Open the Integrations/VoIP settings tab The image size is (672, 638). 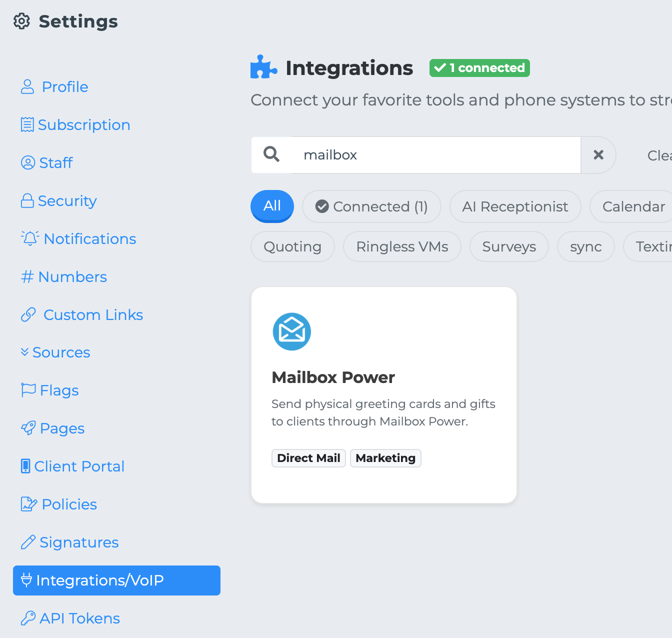click(x=116, y=580)
